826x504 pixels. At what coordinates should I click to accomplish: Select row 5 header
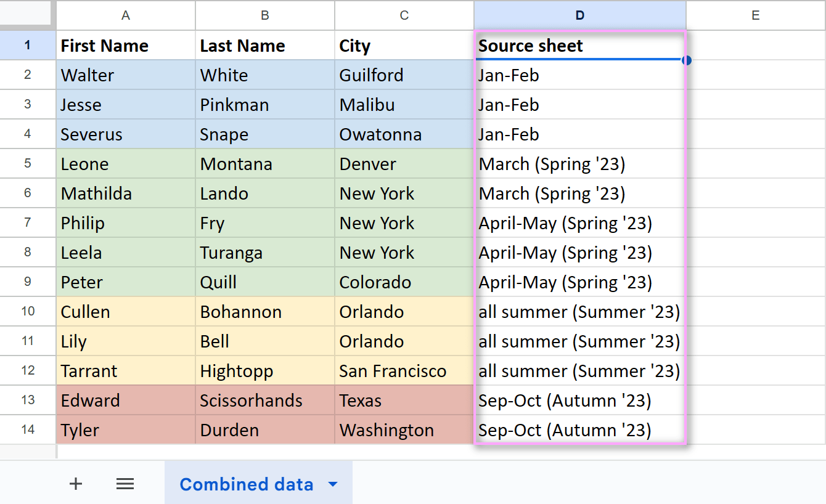coord(28,164)
